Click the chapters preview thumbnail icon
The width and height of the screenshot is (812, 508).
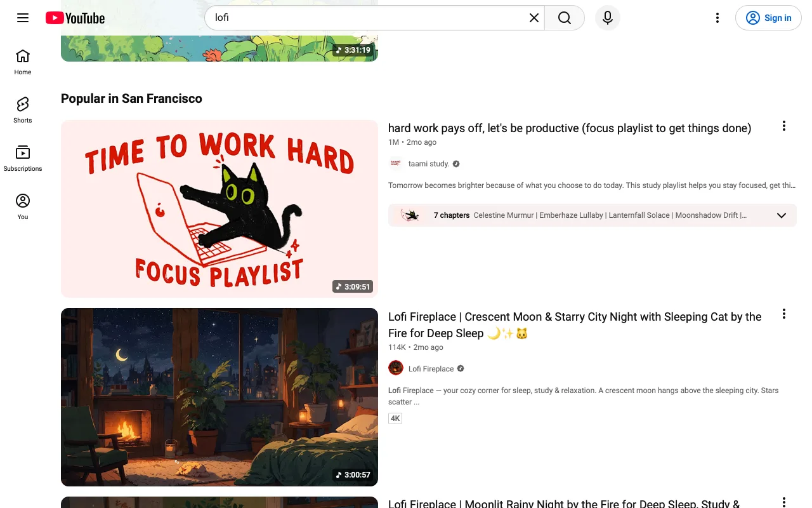pos(410,215)
